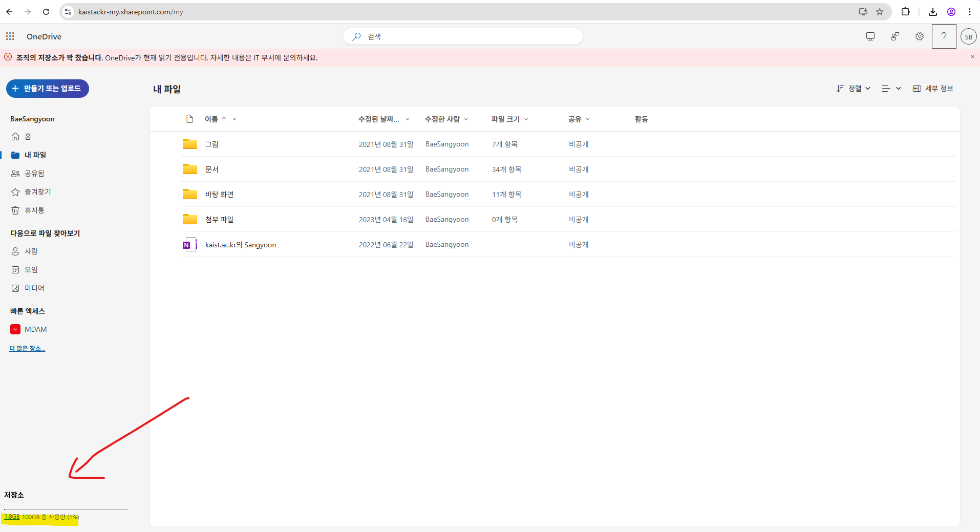This screenshot has height=532, width=980.
Task: Click the monitor icon in OneDrive header
Action: (870, 36)
